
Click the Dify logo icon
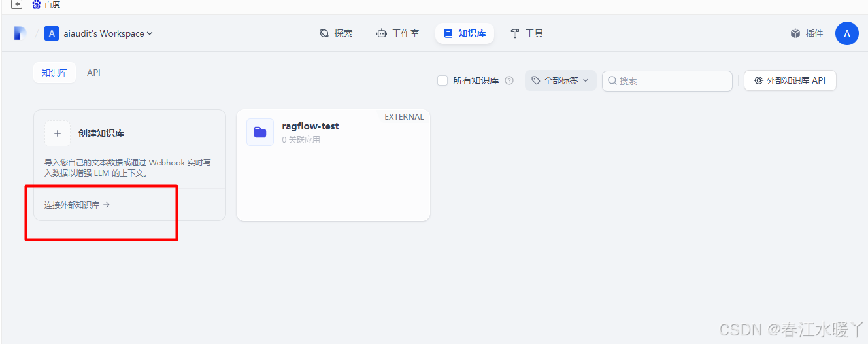[20, 33]
